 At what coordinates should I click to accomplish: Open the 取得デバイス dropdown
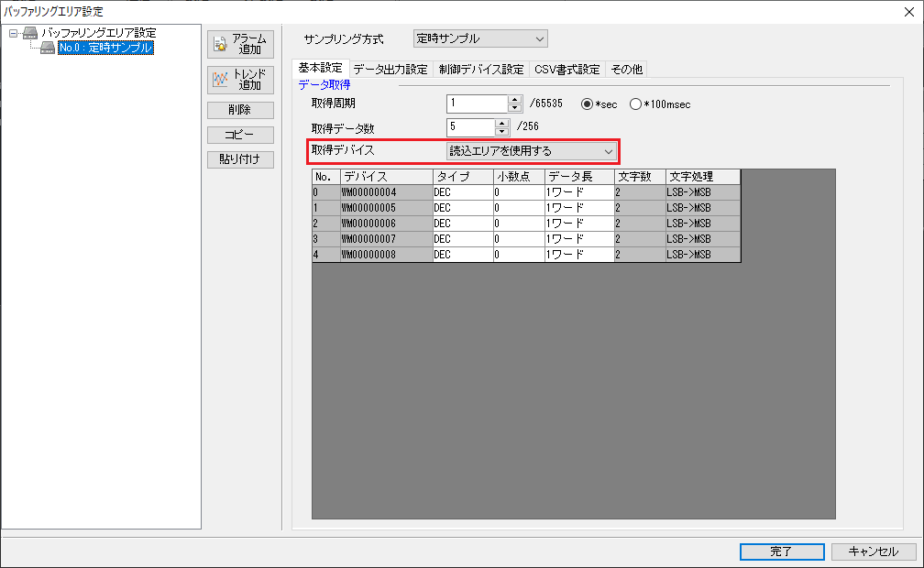[531, 151]
